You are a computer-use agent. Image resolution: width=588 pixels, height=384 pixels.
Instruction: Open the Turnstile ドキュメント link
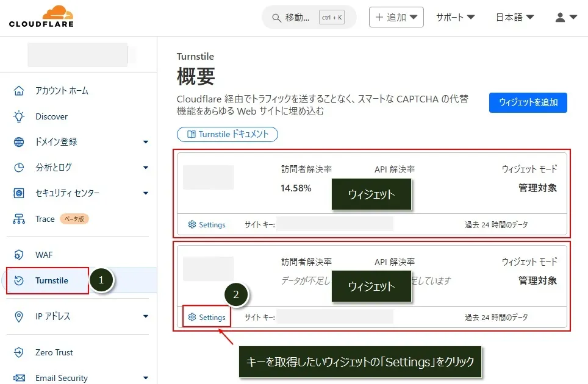pyautogui.click(x=228, y=134)
